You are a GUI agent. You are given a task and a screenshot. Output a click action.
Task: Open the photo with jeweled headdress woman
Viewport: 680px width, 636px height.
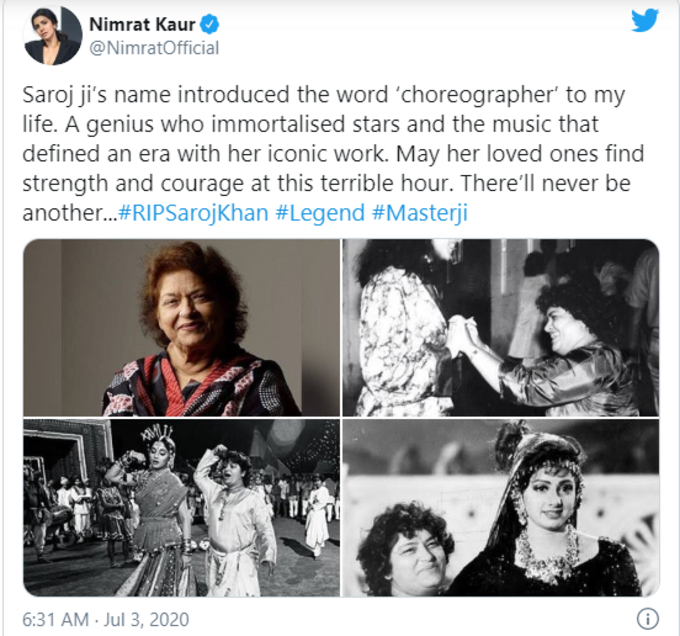point(501,507)
